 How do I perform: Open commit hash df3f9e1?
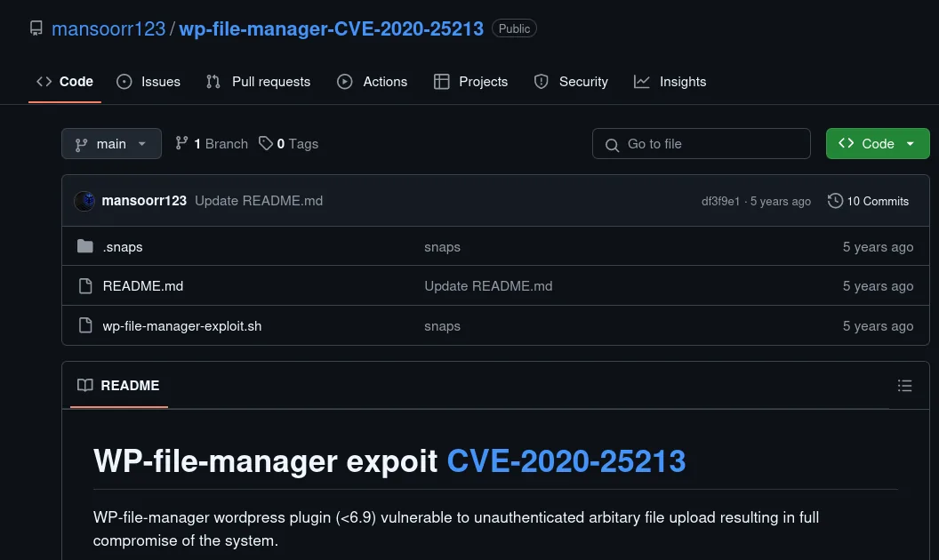click(x=720, y=201)
